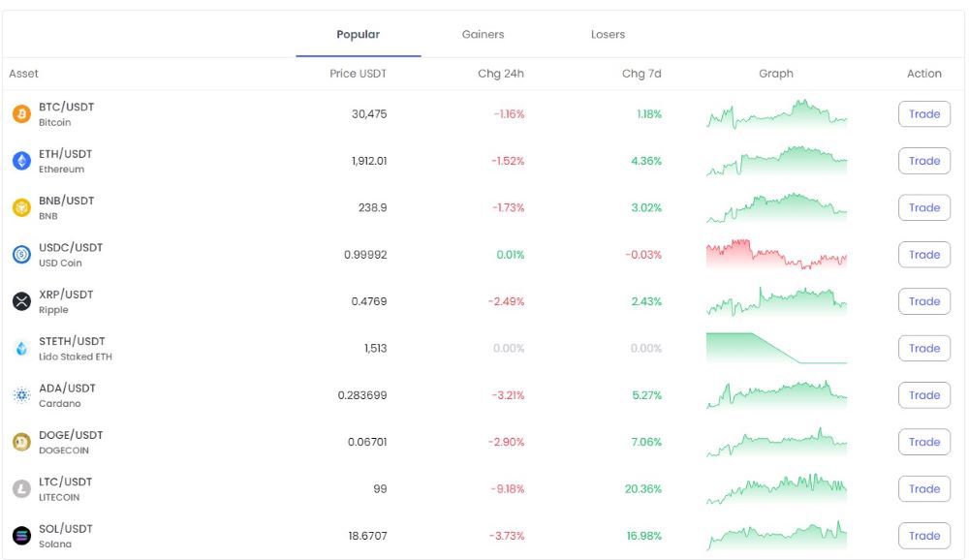Switch to the Gainers tab
969x560 pixels.
[x=483, y=35]
